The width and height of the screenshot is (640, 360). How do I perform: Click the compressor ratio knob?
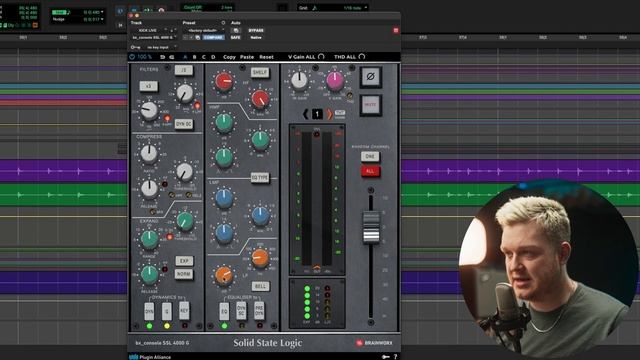click(x=149, y=154)
